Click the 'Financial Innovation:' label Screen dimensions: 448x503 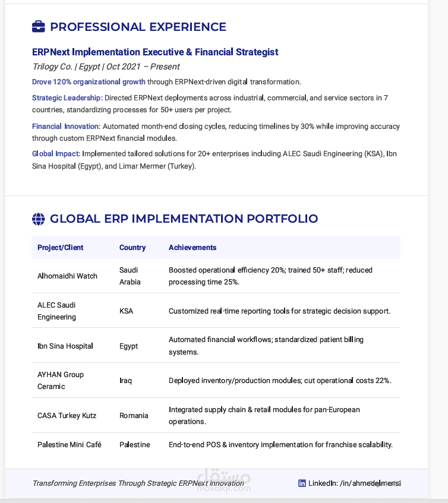coord(67,126)
